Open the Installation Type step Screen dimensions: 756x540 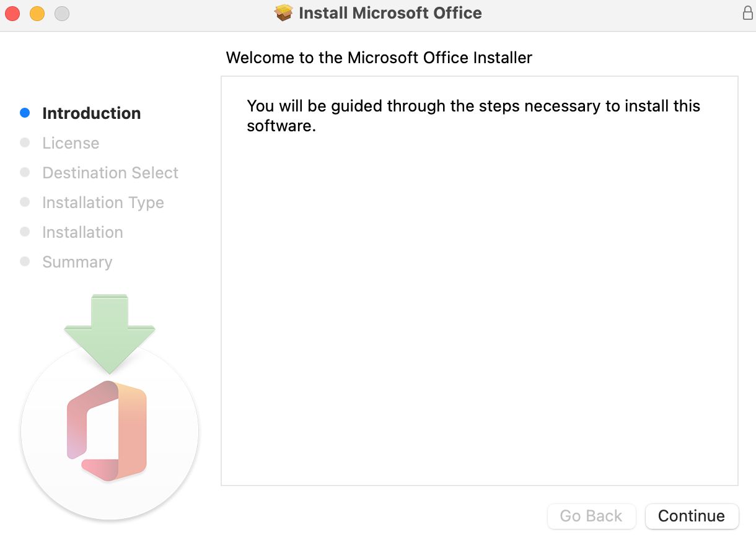pyautogui.click(x=103, y=202)
